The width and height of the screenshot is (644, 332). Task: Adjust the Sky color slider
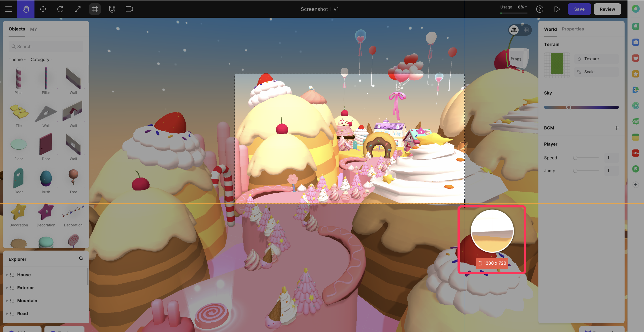[568, 107]
